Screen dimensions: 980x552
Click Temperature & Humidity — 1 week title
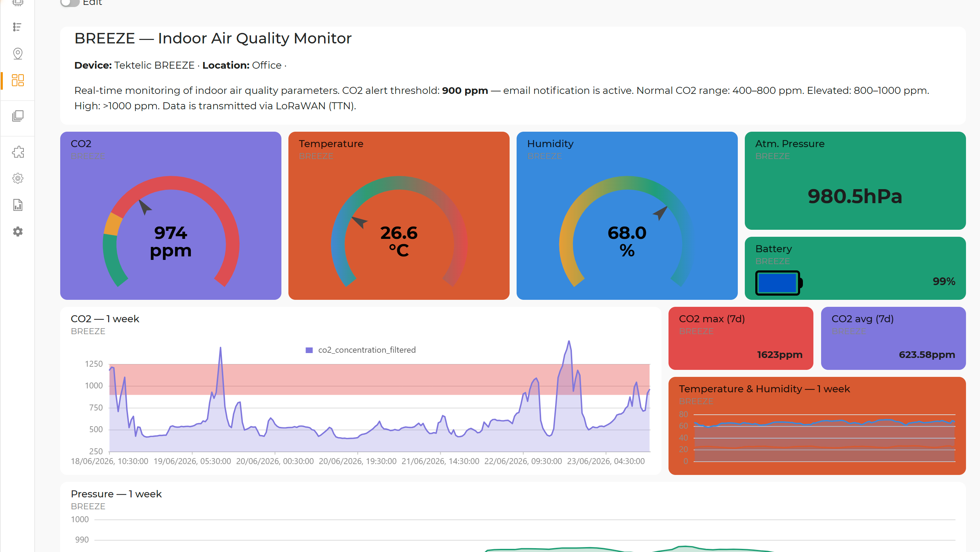(764, 389)
